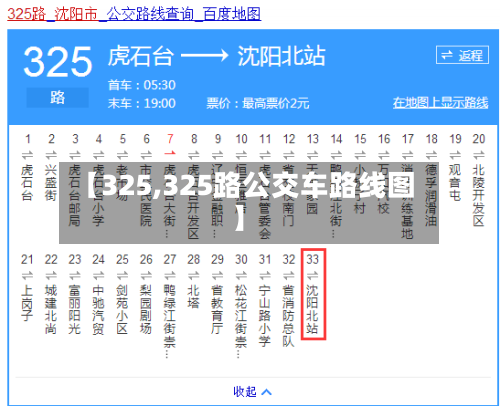Click the swap icon above 富丽阳光 stop 23

75,276
